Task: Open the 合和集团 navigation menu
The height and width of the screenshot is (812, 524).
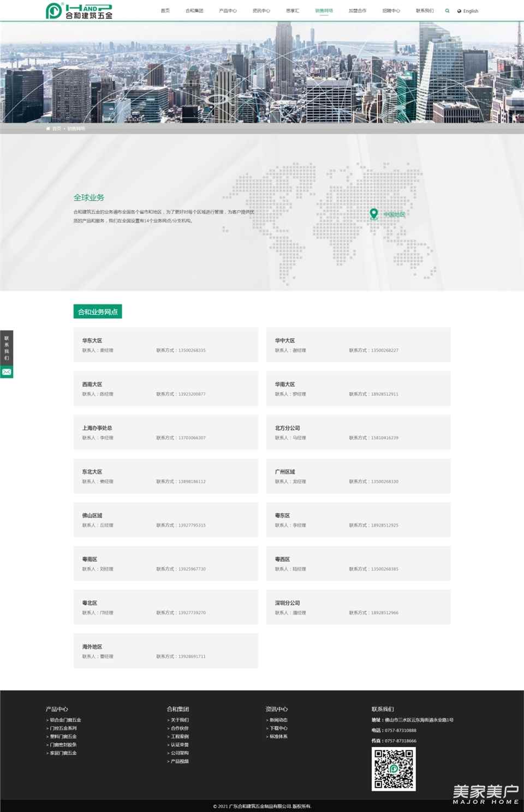Action: coord(194,11)
